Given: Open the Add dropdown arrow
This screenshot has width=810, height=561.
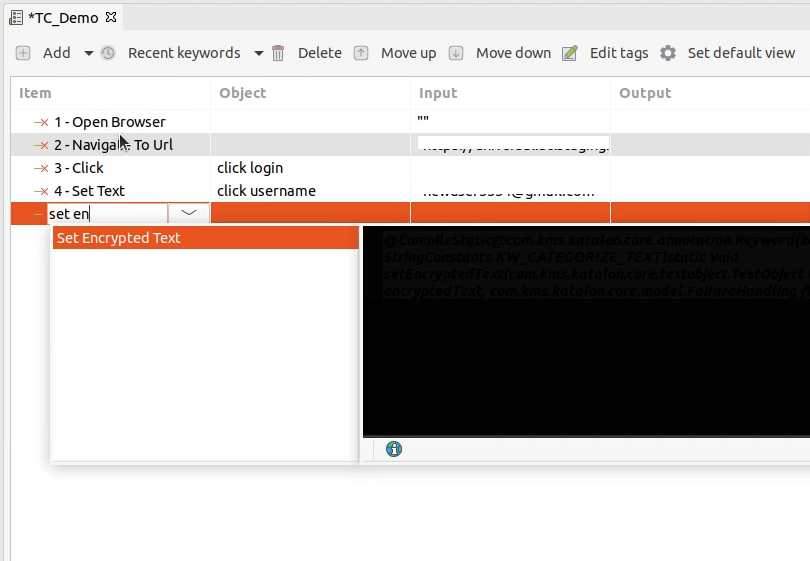Looking at the screenshot, I should click(x=89, y=53).
